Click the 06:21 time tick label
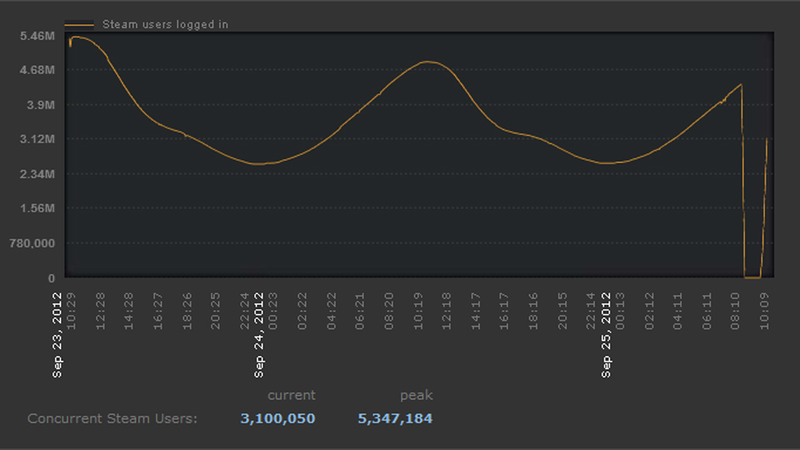The image size is (800, 450). pyautogui.click(x=360, y=311)
